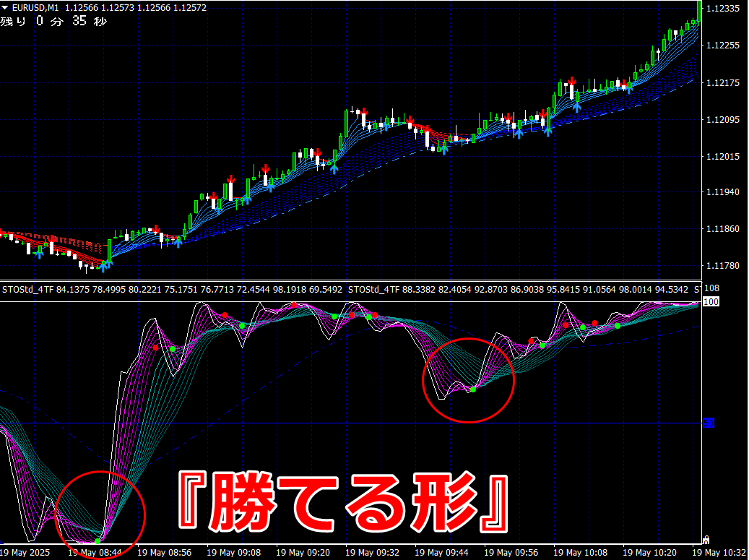749x560 pixels.
Task: Click the 19 May 09:44 time label
Action: [x=441, y=552]
